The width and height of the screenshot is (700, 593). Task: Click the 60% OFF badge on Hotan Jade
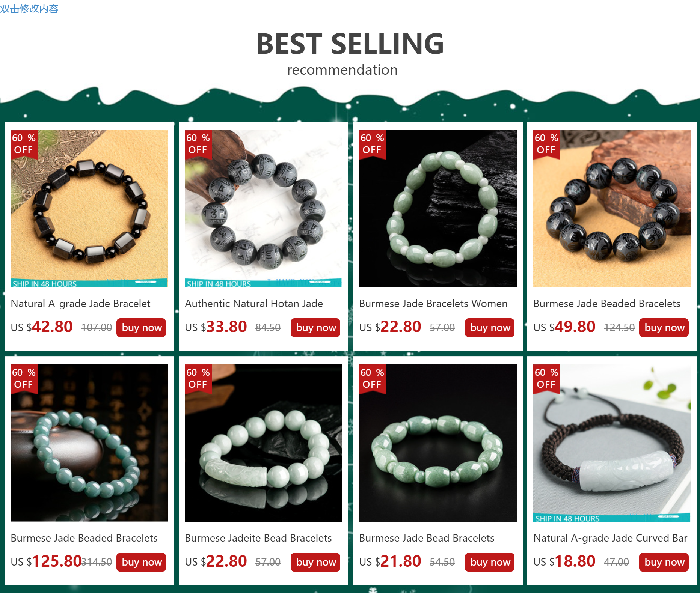pos(198,144)
